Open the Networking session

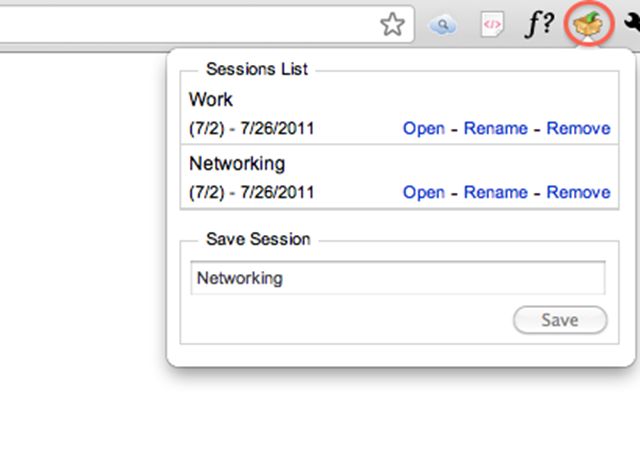click(x=424, y=193)
